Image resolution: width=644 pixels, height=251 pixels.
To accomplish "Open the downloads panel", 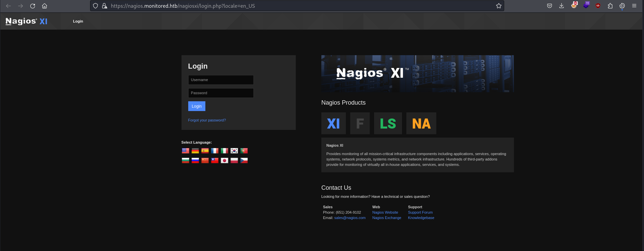I will pyautogui.click(x=562, y=6).
